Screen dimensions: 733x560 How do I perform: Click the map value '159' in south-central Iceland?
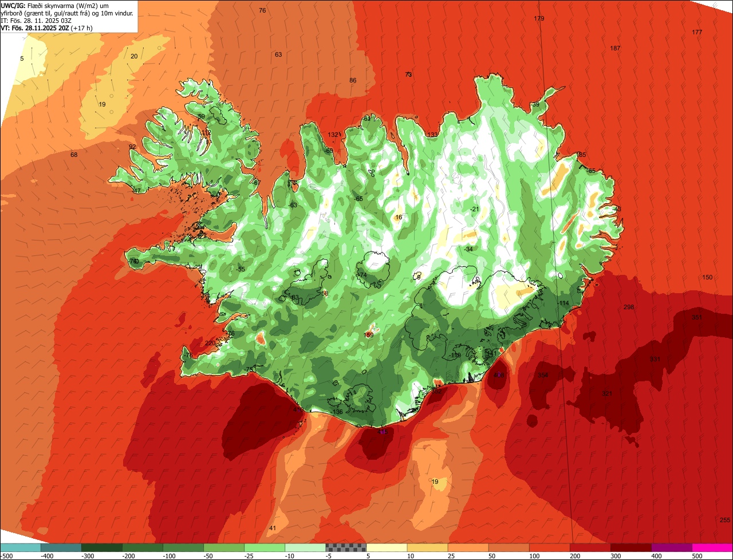point(369,335)
